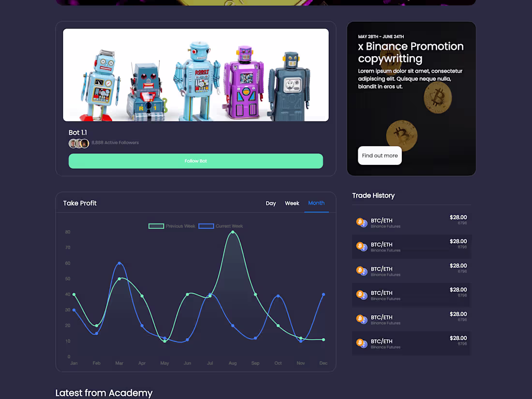This screenshot has height=399, width=532.
Task: Click the green Previous Week legend swatch
Action: click(156, 226)
